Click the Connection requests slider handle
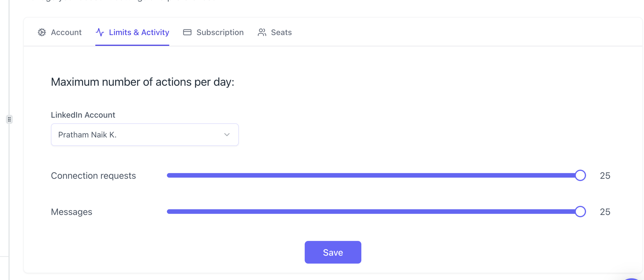Viewport: 644px width, 280px height. point(580,175)
